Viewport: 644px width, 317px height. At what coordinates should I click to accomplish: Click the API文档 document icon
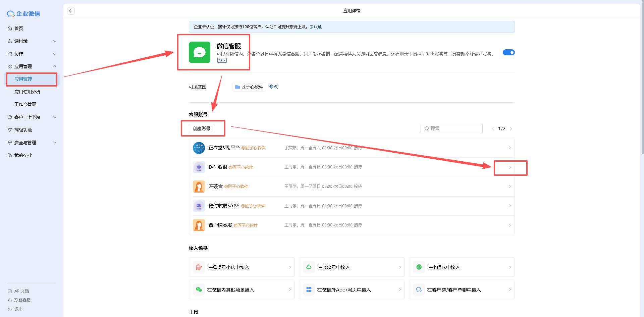click(10, 291)
